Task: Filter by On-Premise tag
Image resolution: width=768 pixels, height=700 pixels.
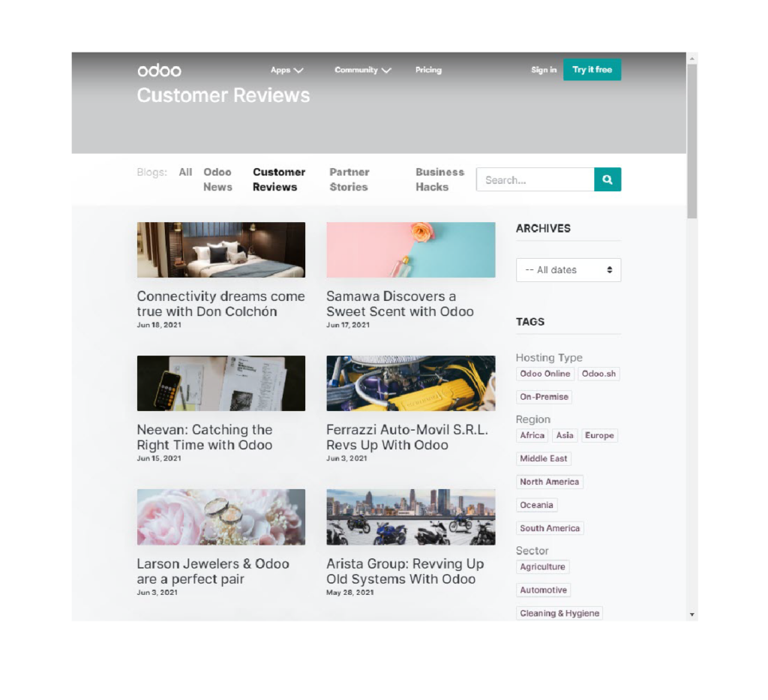Action: pyautogui.click(x=544, y=397)
